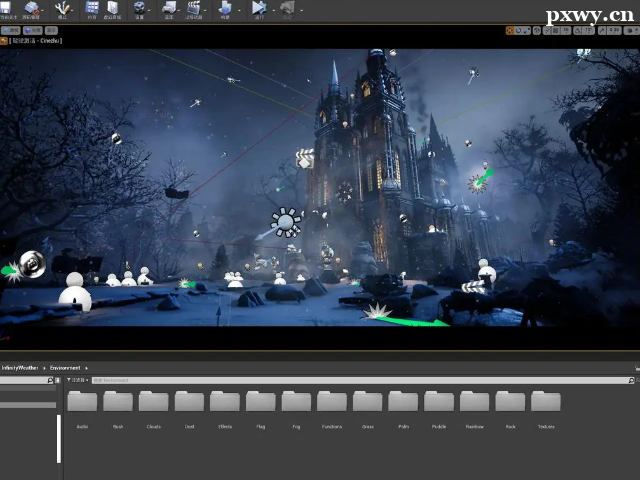The image size is (640, 480).
Task: Open the content browser Filters dropdown
Action: pos(78,380)
